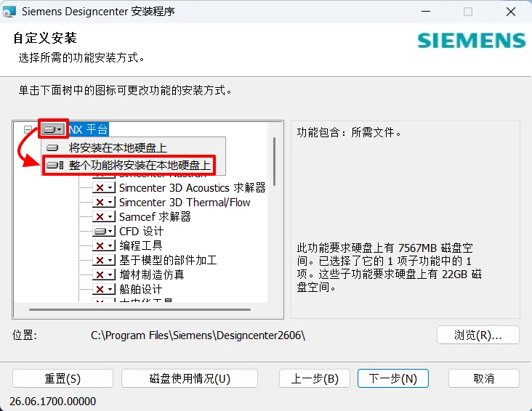Click the 浏览(R)... button
Screen dimensions: 532x411
(x=478, y=335)
